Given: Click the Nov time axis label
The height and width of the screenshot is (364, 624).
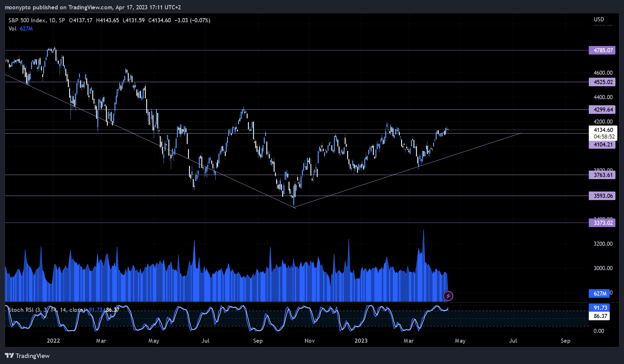Looking at the screenshot, I should click(309, 341).
